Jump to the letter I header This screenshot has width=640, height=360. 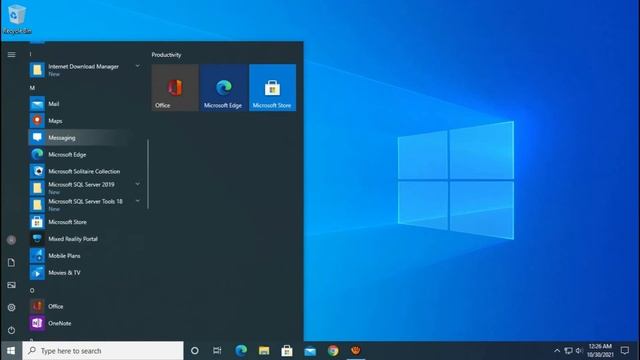click(x=30, y=54)
